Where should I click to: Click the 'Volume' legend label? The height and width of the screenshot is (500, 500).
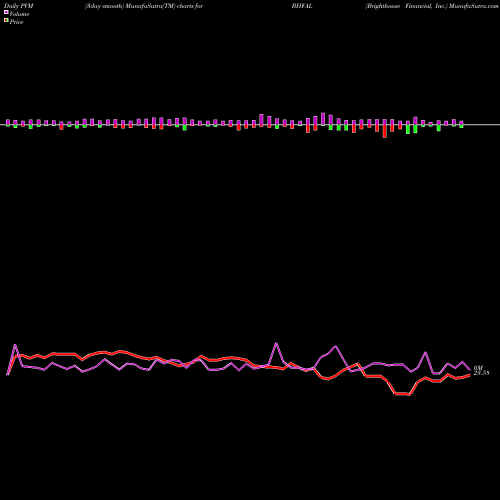pyautogui.click(x=19, y=14)
